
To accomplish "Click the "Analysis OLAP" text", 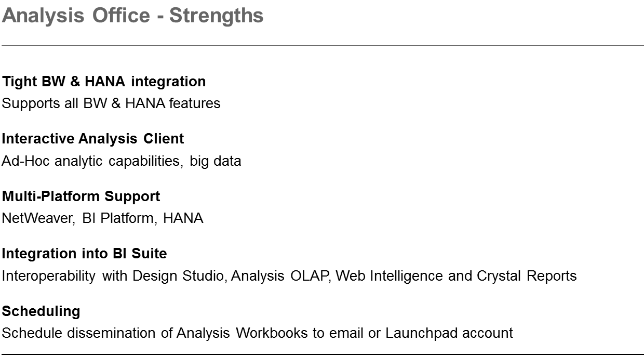I will (x=280, y=276).
